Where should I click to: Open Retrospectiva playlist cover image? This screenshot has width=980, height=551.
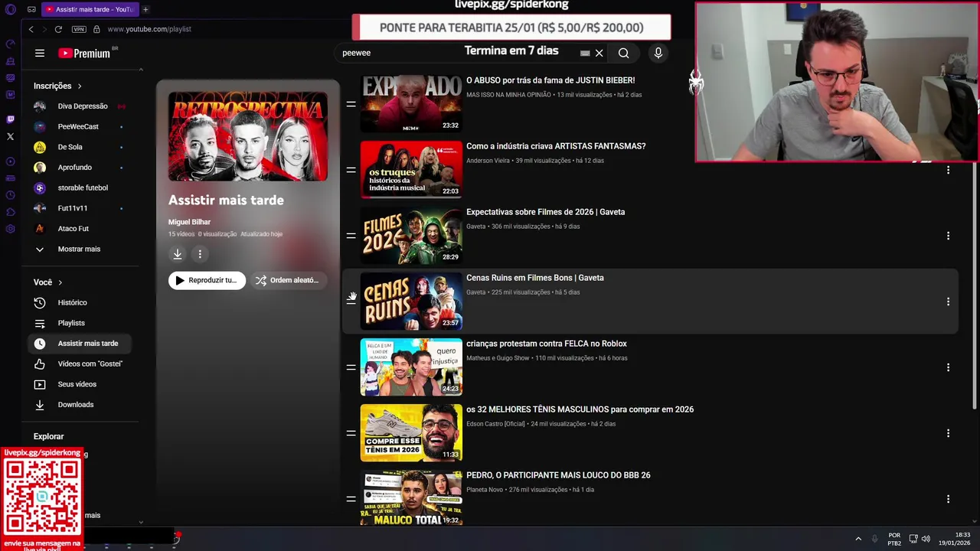[248, 136]
